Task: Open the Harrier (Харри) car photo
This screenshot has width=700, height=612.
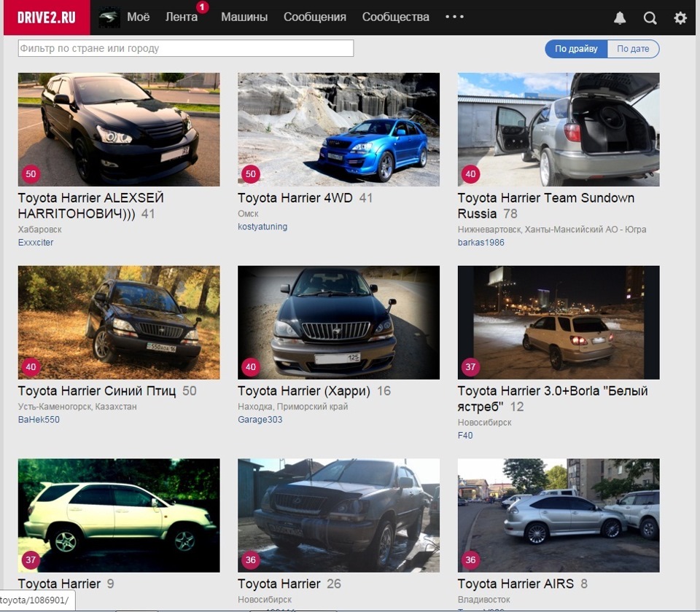Action: pos(338,323)
